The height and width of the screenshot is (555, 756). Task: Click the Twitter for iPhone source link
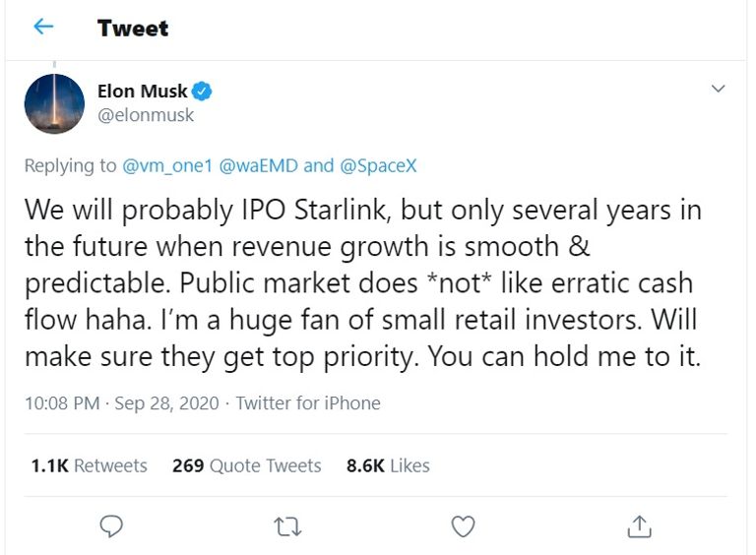coord(308,402)
